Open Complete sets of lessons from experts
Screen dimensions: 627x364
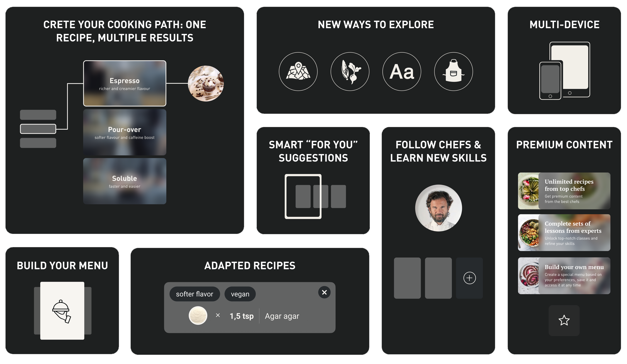[x=564, y=232]
